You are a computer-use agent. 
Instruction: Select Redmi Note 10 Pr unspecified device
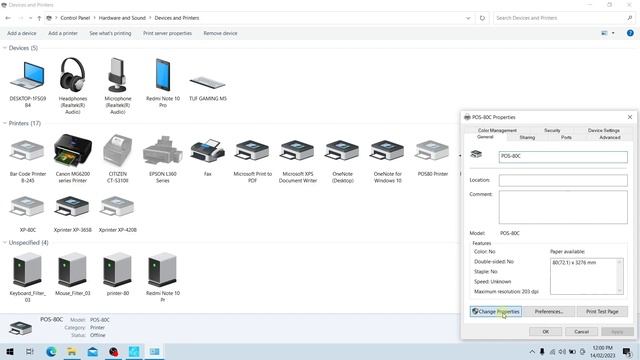pos(162,278)
